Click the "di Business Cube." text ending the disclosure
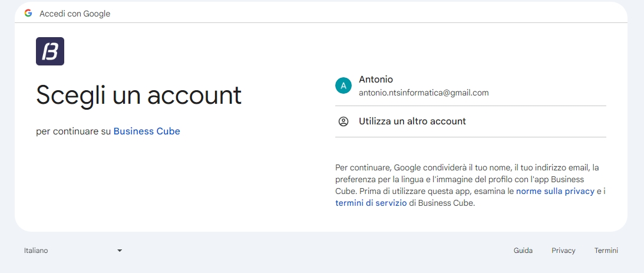The width and height of the screenshot is (644, 273). [442, 203]
